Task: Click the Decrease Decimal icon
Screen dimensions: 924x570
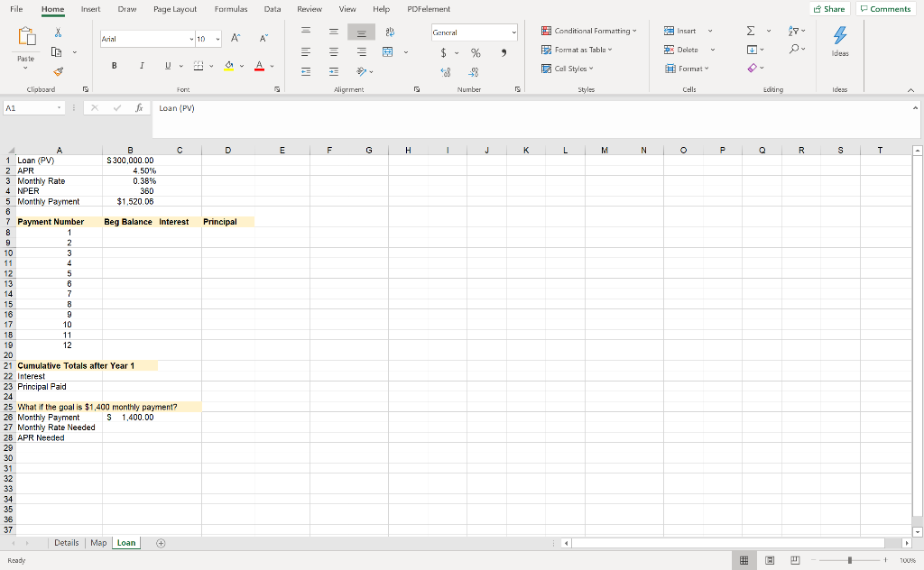Action: click(476, 70)
